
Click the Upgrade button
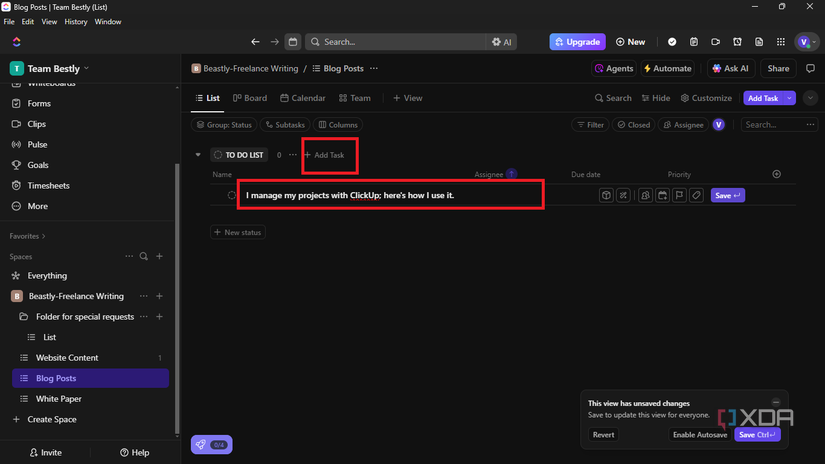pos(577,42)
